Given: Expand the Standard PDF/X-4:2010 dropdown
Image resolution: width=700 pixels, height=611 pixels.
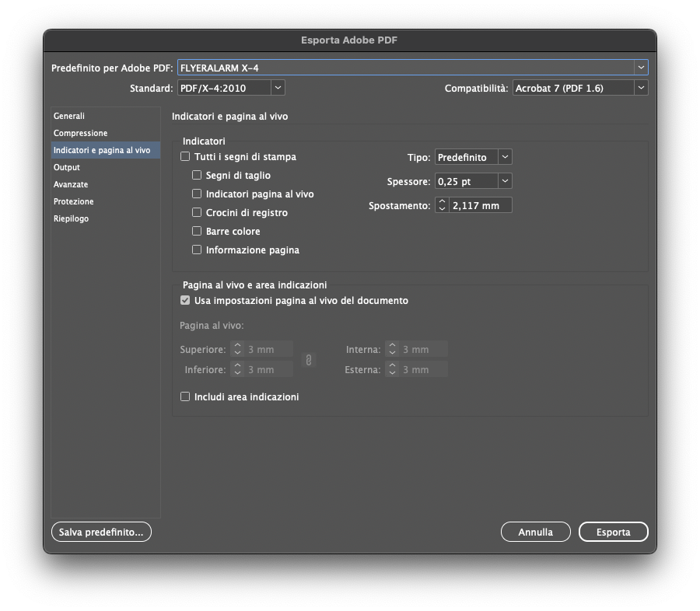Looking at the screenshot, I should pyautogui.click(x=278, y=89).
